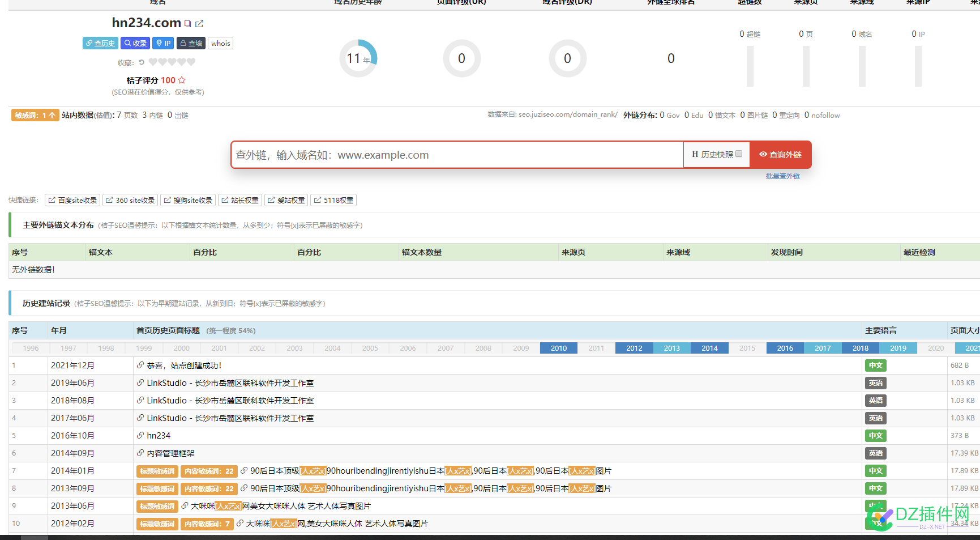The width and height of the screenshot is (980, 540).
Task: Click 标题敏感词 badge in 2014年01月 row
Action: [157, 471]
